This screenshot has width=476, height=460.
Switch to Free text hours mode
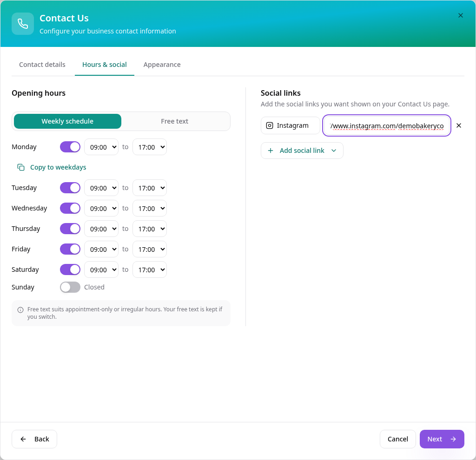175,121
